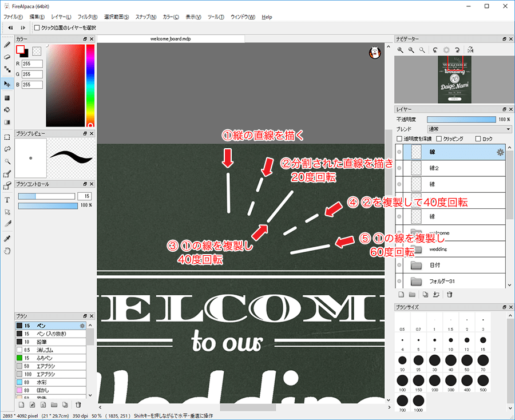Hide the 線2 layer via visibility dot
The height and width of the screenshot is (420, 515).
[399, 168]
